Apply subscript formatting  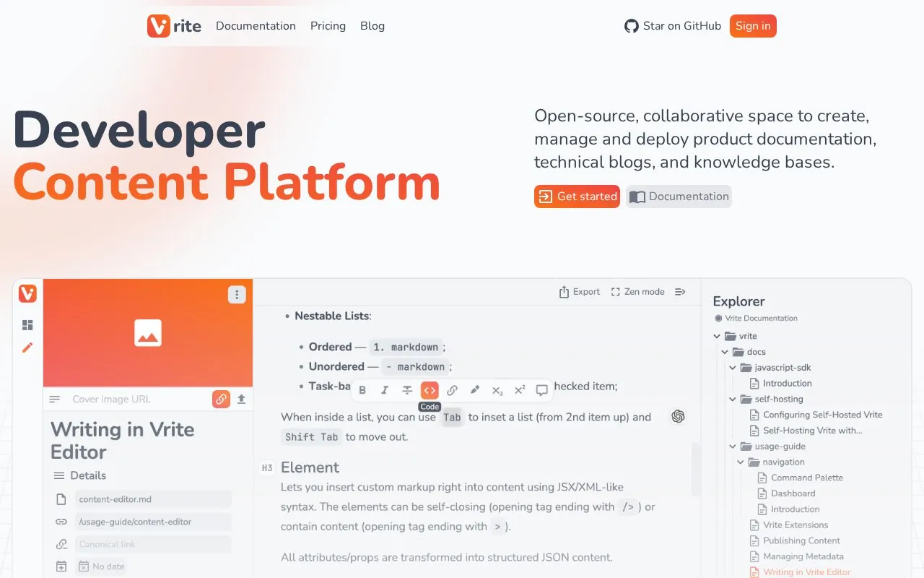(x=497, y=390)
